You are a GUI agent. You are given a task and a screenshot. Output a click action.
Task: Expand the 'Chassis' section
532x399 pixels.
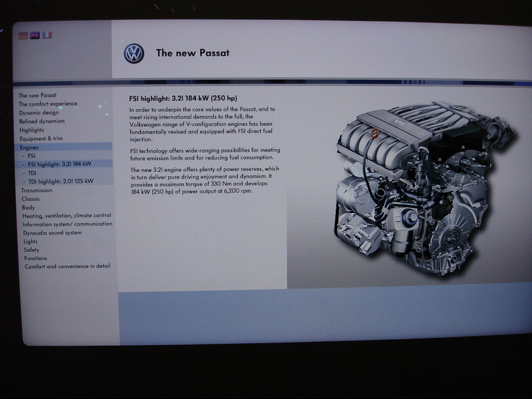(31, 199)
